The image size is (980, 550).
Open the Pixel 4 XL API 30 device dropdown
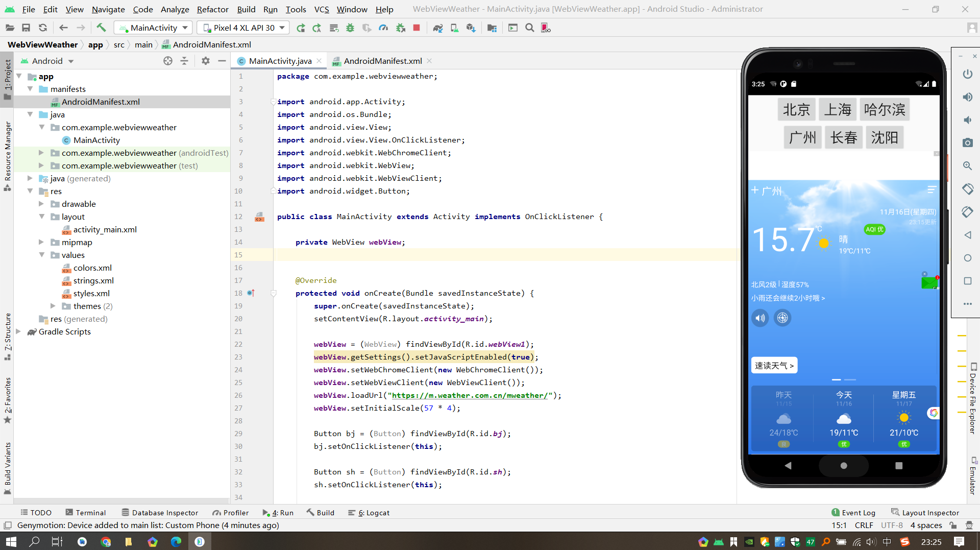[x=243, y=28]
